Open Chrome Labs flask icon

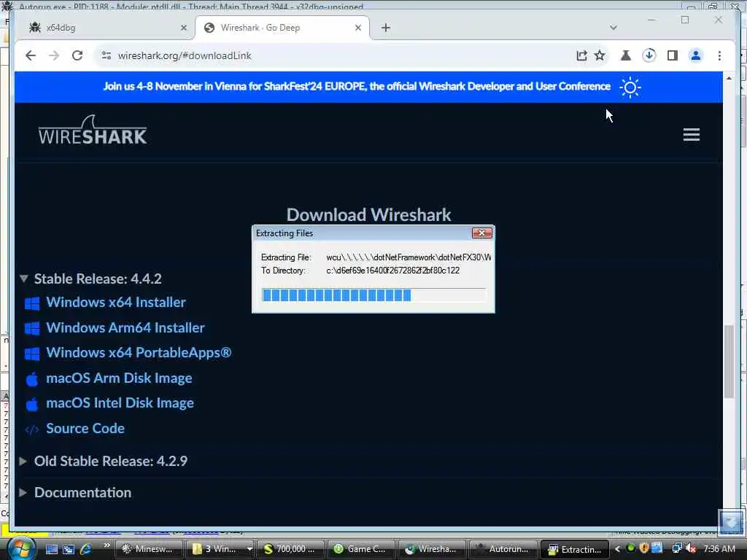pyautogui.click(x=625, y=55)
